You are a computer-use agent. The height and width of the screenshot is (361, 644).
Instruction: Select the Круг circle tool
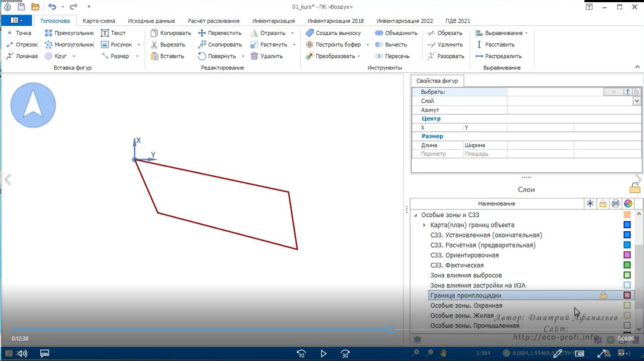(56, 56)
